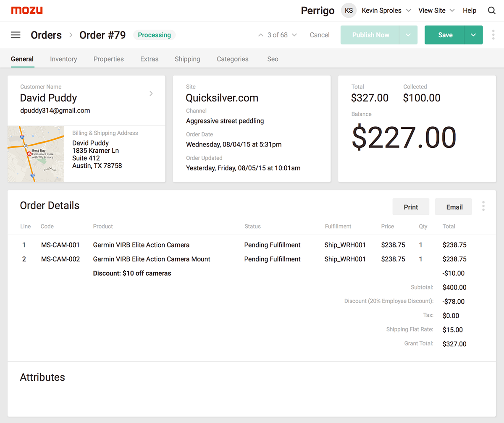504x423 pixels.
Task: Click the Code column header
Action: pyautogui.click(x=47, y=226)
